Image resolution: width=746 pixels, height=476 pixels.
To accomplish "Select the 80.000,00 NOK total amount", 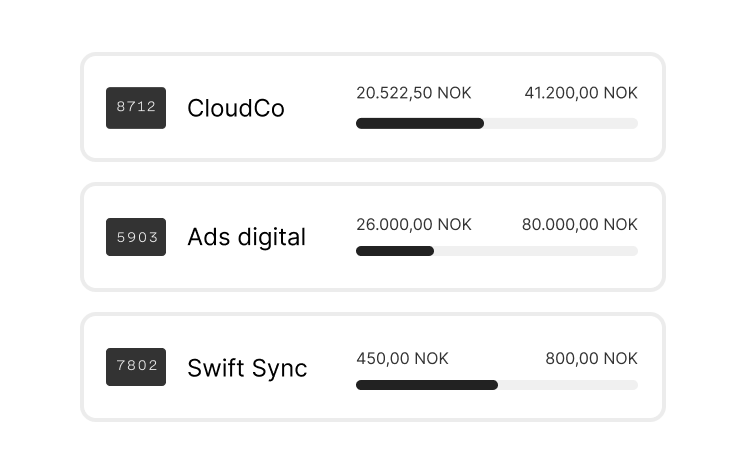I will click(579, 224).
